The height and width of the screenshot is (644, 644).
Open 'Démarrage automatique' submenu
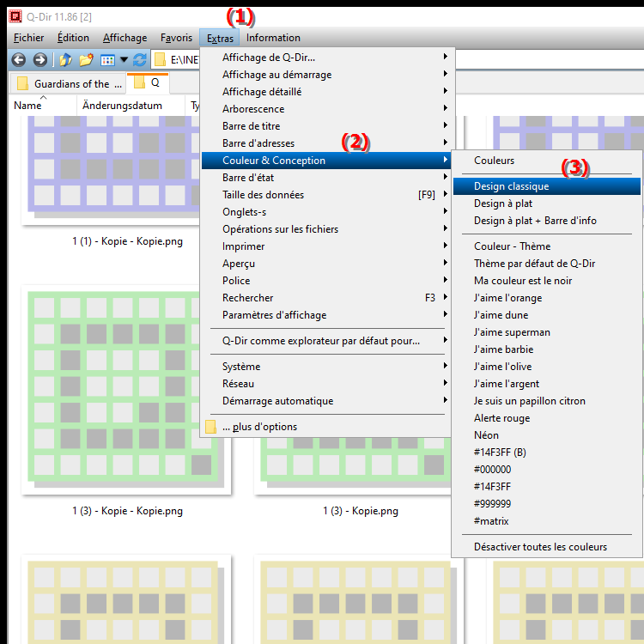point(327,401)
